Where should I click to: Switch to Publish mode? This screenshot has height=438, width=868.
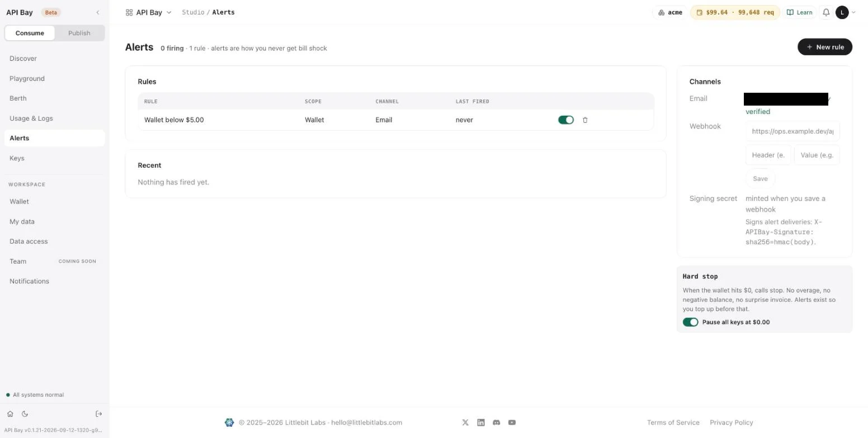(79, 33)
